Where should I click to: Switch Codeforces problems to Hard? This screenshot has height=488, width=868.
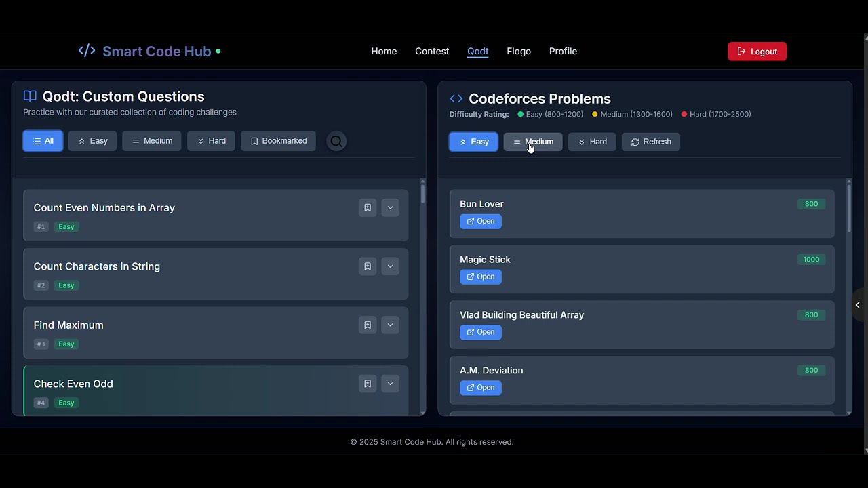[592, 142]
